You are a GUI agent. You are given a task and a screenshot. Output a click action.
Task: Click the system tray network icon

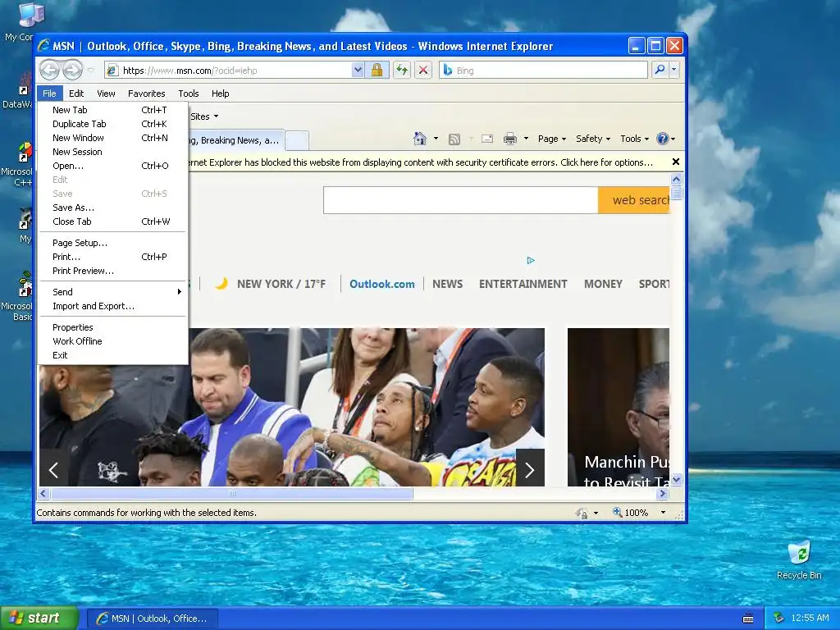pos(779,618)
